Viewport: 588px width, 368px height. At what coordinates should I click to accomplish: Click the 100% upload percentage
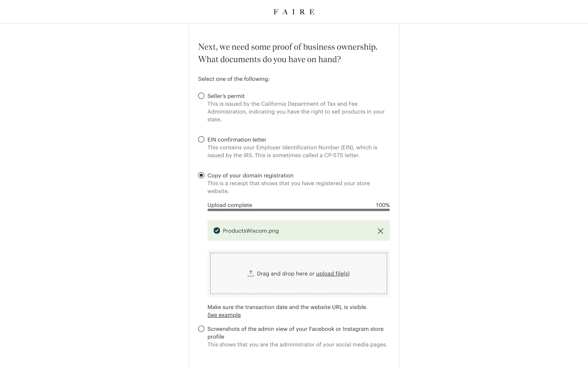click(x=383, y=205)
